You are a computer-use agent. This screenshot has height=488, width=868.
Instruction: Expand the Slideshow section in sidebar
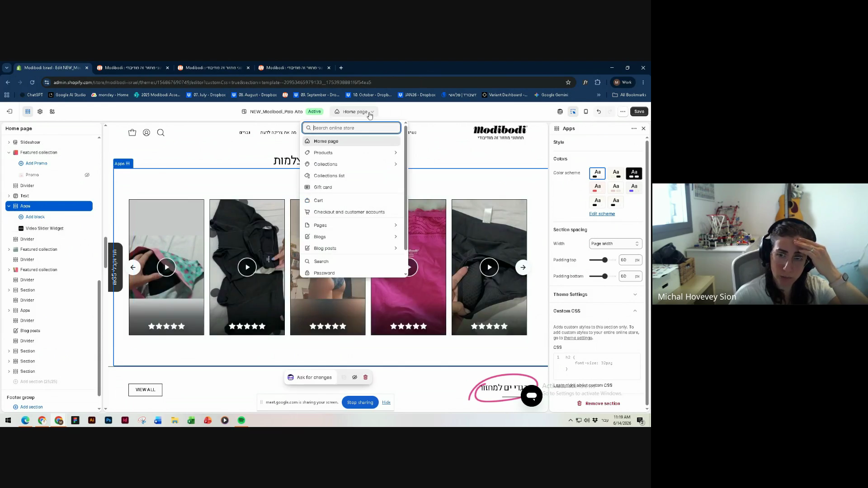point(9,142)
